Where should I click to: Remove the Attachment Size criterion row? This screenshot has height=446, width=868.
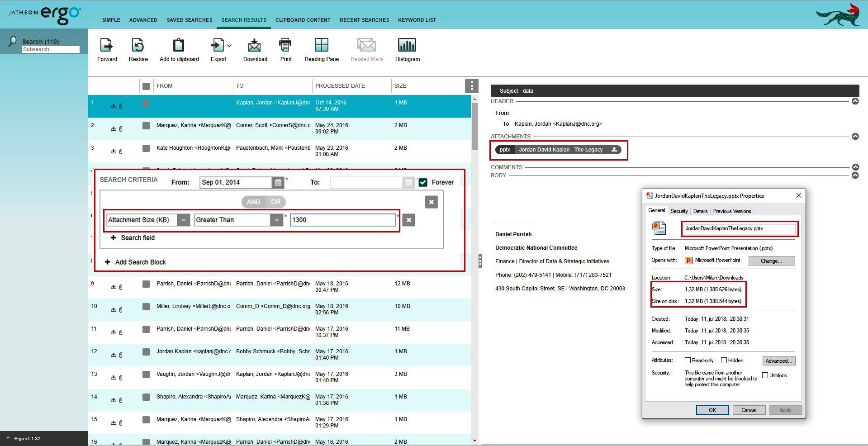409,220
